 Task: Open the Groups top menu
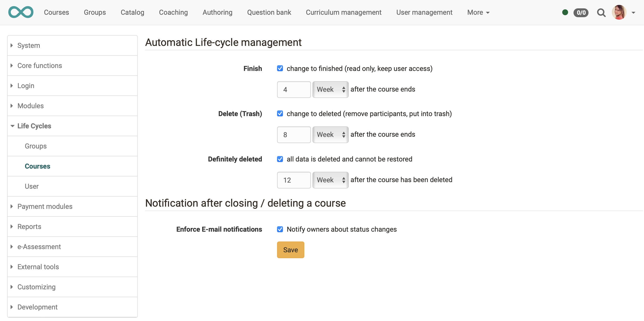[95, 12]
